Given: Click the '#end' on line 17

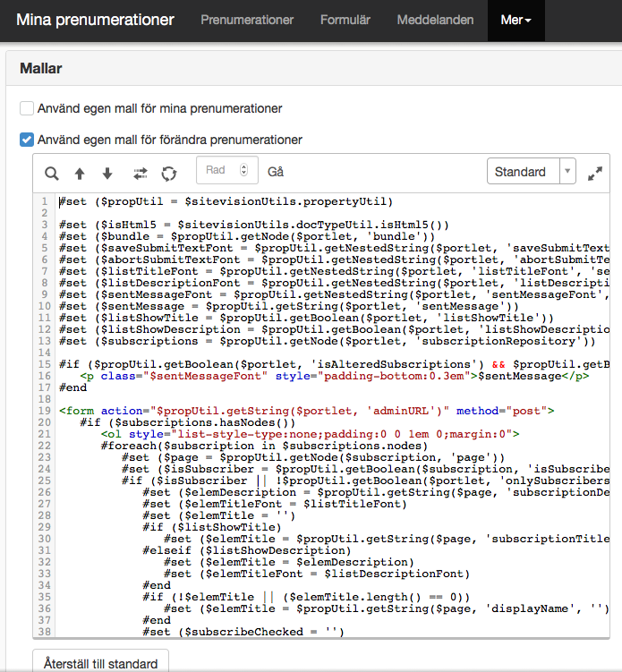Looking at the screenshot, I should pyautogui.click(x=72, y=387).
